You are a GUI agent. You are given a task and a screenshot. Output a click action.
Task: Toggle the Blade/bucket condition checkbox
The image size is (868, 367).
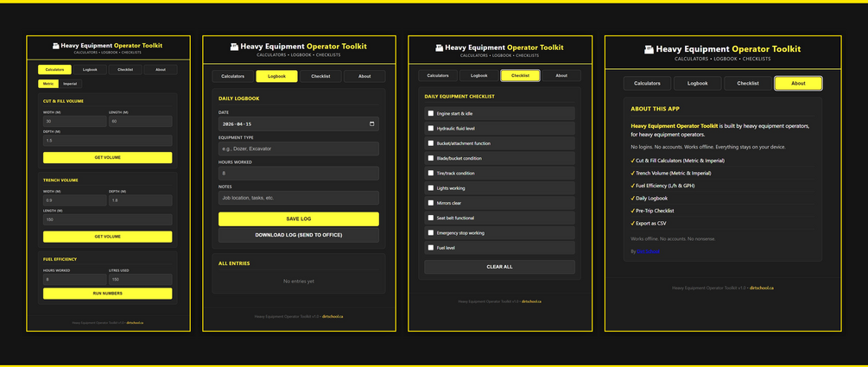[x=431, y=158]
